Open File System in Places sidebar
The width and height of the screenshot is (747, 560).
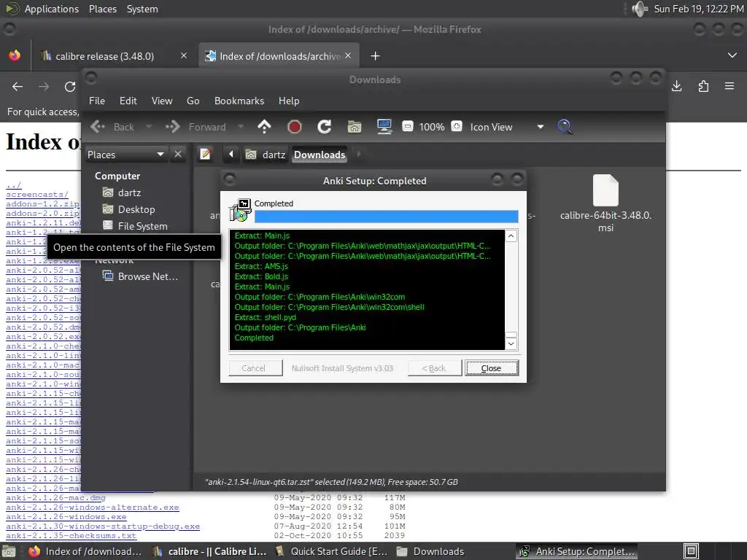point(135,226)
